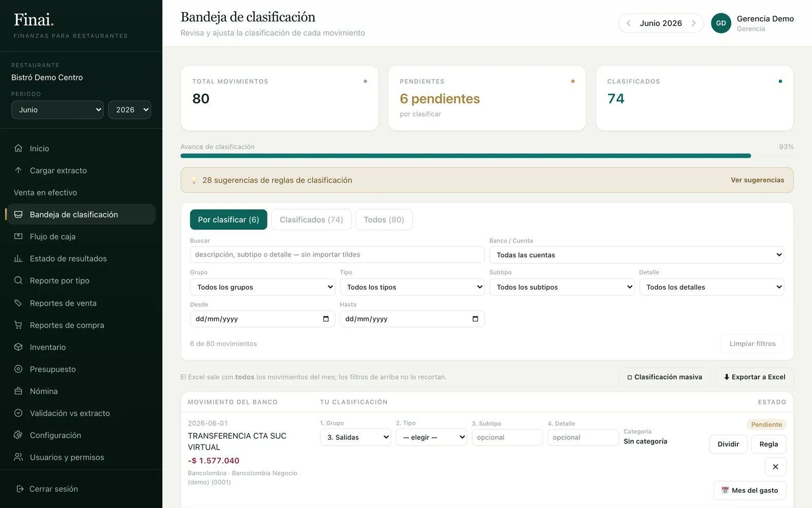
Task: Click the box icon for Inventario
Action: click(x=18, y=347)
